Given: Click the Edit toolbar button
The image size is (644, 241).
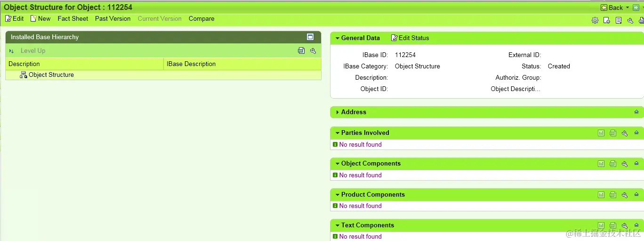Looking at the screenshot, I should 14,18.
